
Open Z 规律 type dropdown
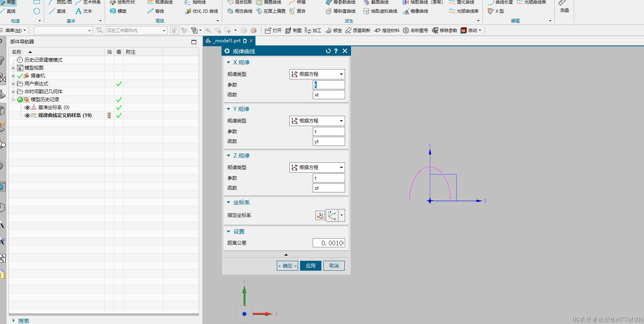point(317,168)
